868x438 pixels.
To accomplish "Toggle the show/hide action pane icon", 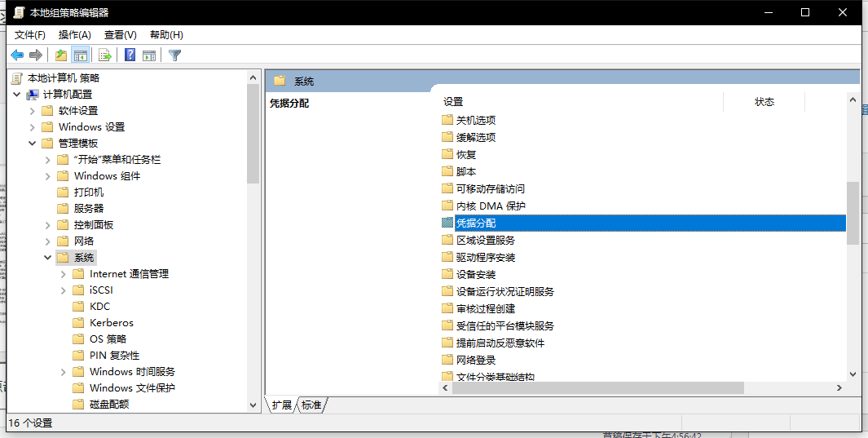I will pyautogui.click(x=149, y=55).
